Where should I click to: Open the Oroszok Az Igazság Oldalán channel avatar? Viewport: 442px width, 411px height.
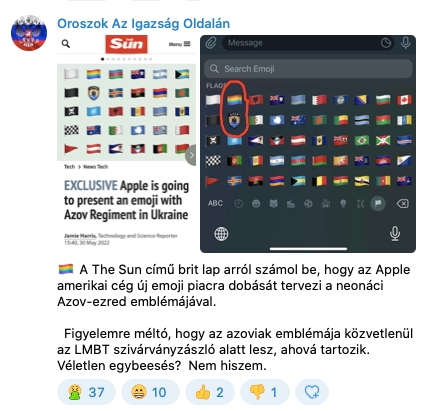[x=29, y=33]
